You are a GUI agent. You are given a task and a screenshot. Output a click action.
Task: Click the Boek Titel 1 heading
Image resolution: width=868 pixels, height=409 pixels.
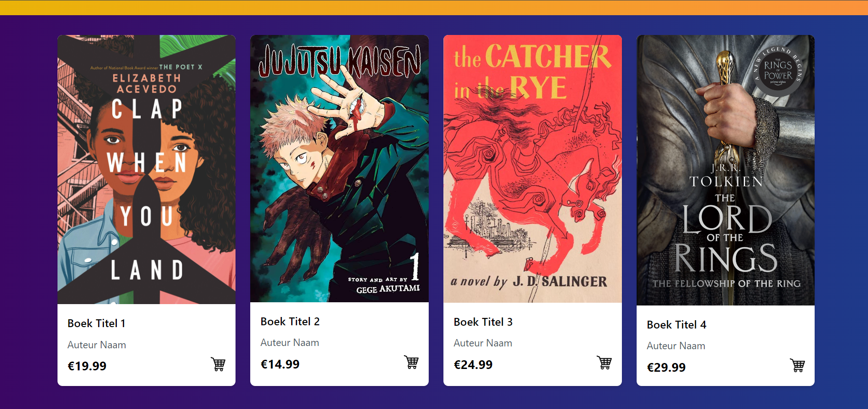pyautogui.click(x=97, y=323)
